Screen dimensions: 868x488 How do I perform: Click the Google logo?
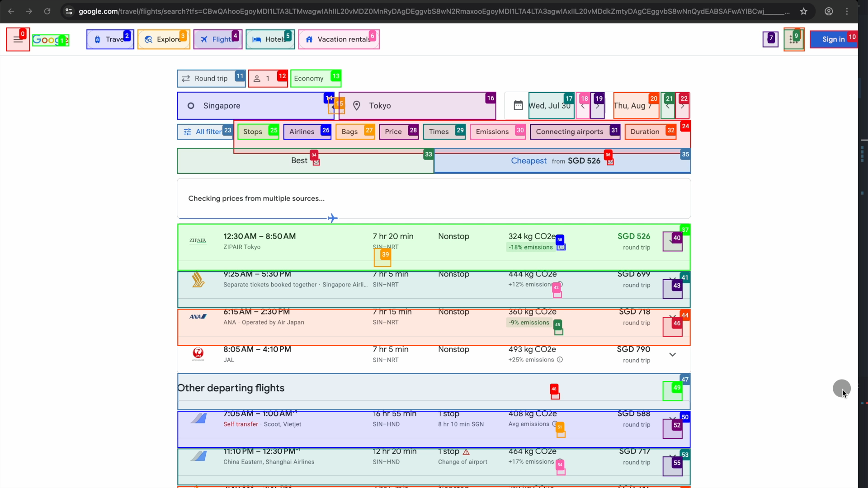coord(51,40)
